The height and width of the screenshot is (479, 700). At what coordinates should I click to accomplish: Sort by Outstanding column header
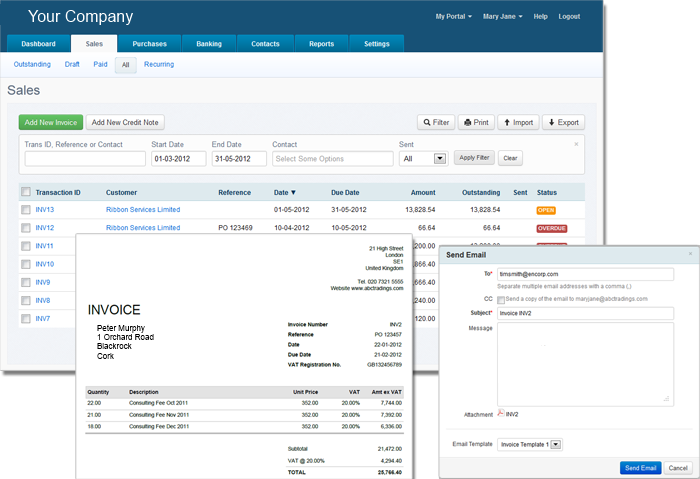481,192
